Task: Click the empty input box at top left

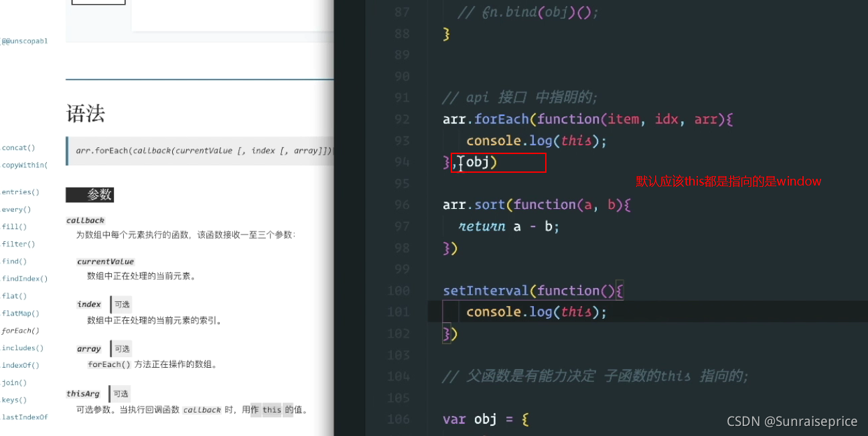Action: coord(98,1)
